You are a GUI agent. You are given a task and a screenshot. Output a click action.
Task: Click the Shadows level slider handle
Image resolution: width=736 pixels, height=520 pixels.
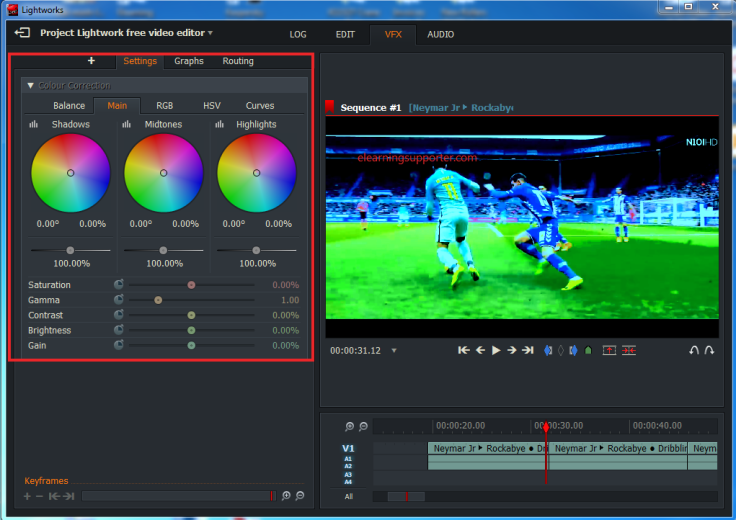[x=70, y=250]
